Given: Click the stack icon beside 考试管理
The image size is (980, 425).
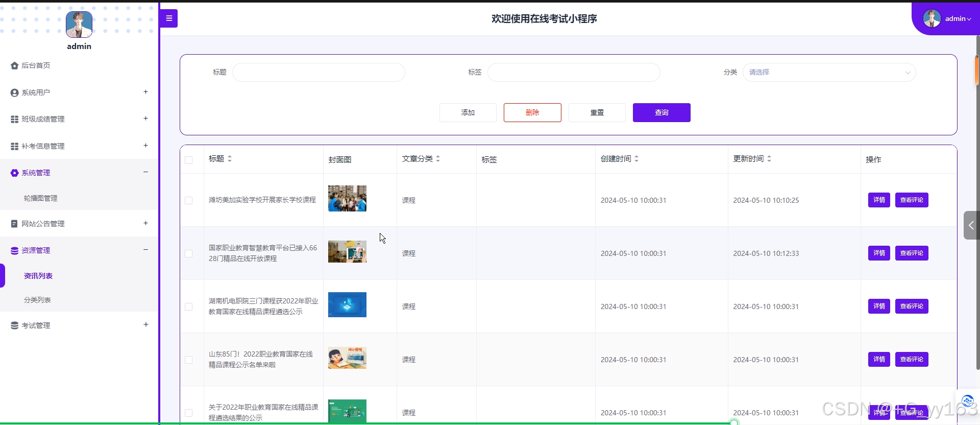Looking at the screenshot, I should coord(14,325).
